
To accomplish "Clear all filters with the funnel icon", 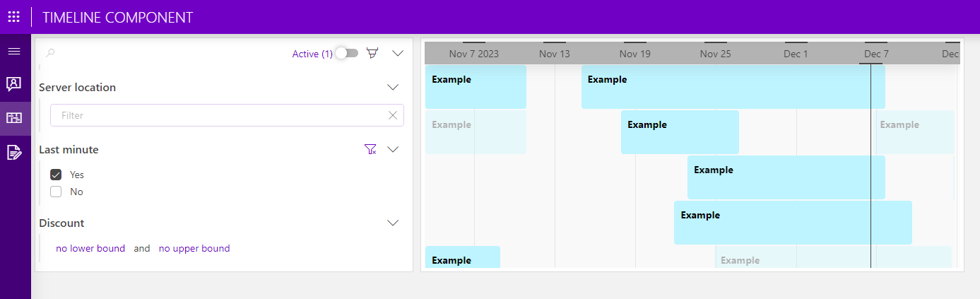I will (373, 53).
